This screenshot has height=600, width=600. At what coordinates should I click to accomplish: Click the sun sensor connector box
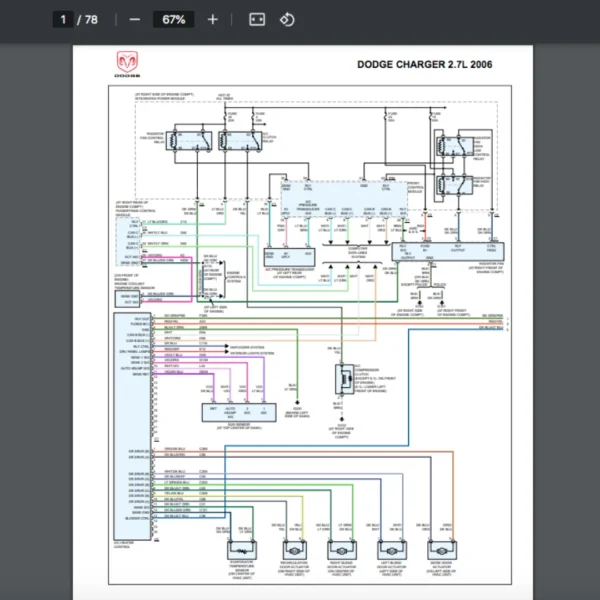tap(235, 411)
